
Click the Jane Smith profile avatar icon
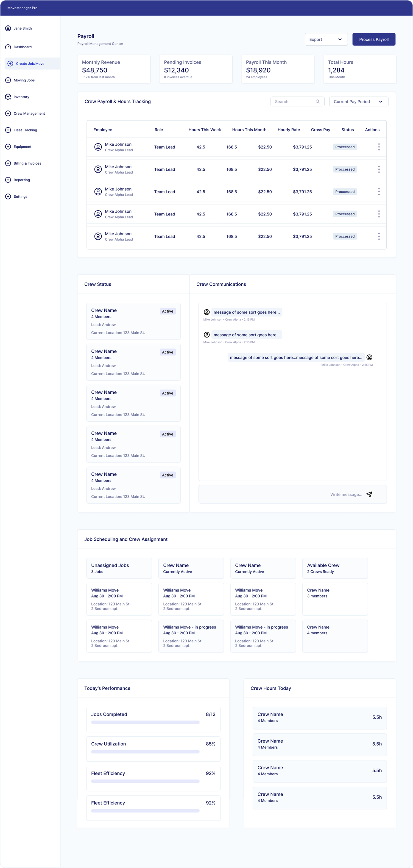(x=8, y=28)
